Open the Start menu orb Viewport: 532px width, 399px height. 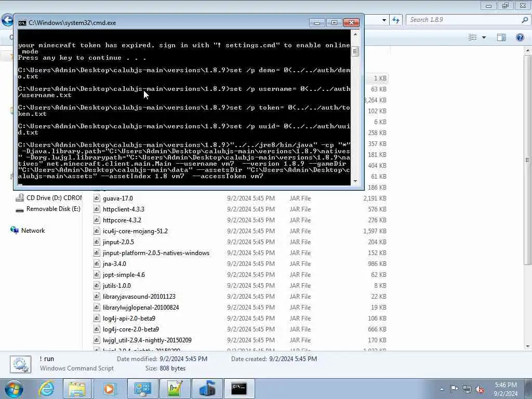click(14, 389)
